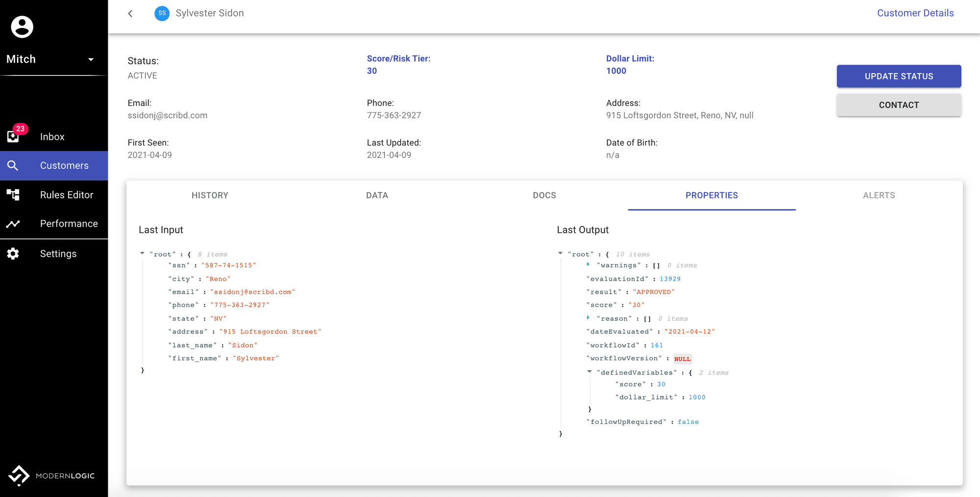The height and width of the screenshot is (497, 980).
Task: Collapse the Last Output root node
Action: [x=560, y=254]
